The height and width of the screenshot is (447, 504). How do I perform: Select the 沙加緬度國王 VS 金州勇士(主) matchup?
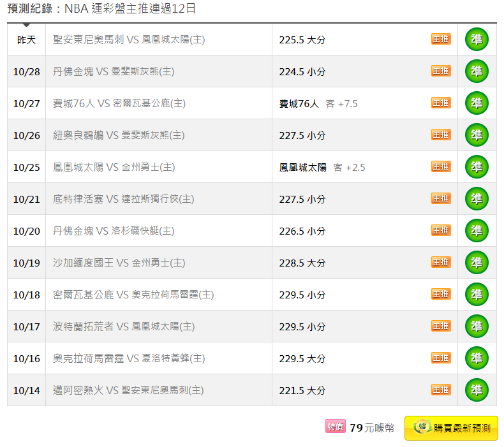[x=119, y=263]
